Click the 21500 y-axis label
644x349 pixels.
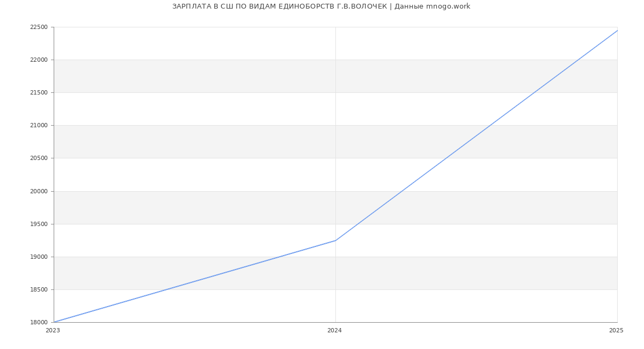click(x=38, y=93)
